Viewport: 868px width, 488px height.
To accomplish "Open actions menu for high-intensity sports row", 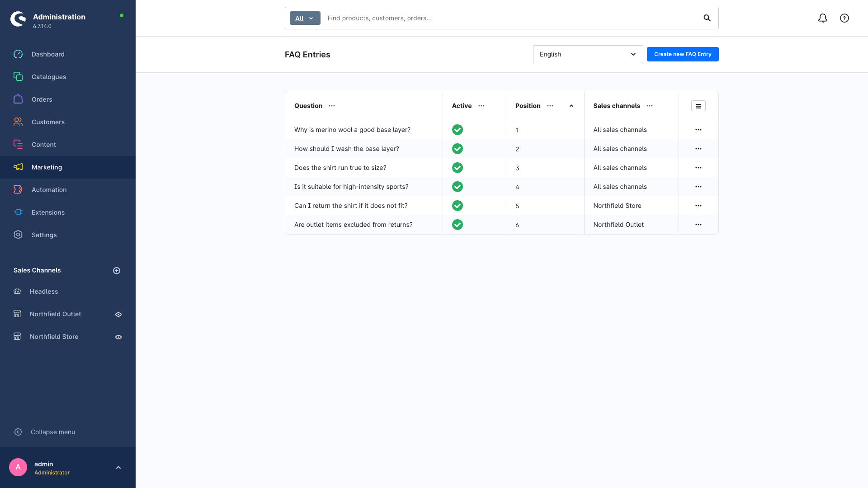I will point(698,187).
